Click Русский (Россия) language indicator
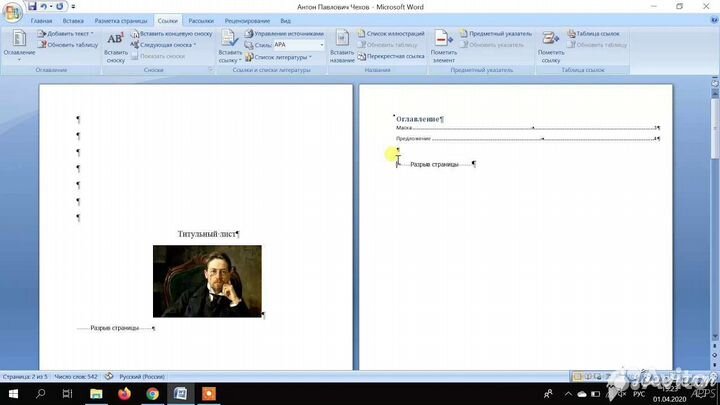Image resolution: width=720 pixels, height=405 pixels. pyautogui.click(x=142, y=377)
